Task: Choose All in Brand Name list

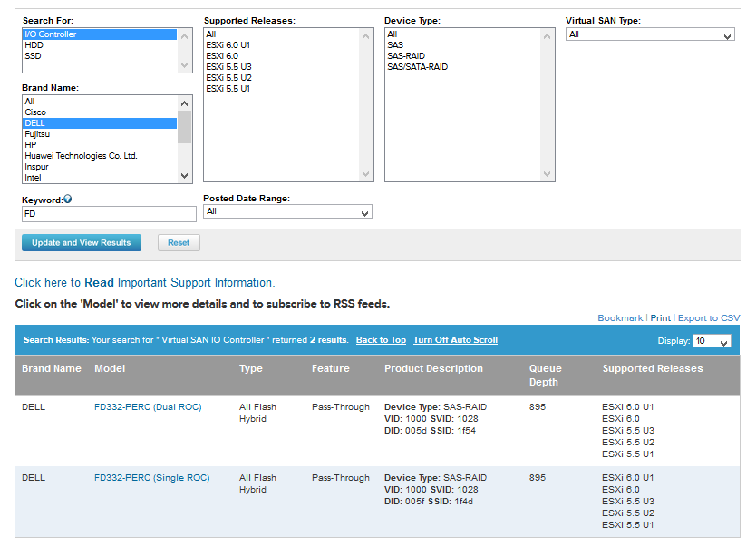Action: (100, 102)
